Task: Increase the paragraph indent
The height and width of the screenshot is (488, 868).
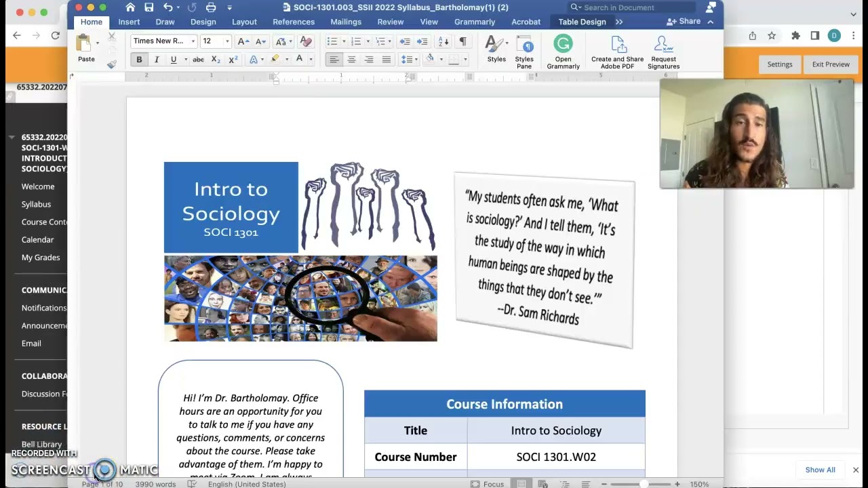Action: (x=422, y=41)
